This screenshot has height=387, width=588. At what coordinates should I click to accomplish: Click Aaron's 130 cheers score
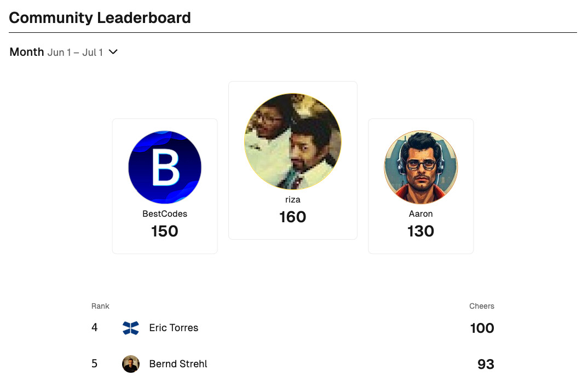[421, 231]
